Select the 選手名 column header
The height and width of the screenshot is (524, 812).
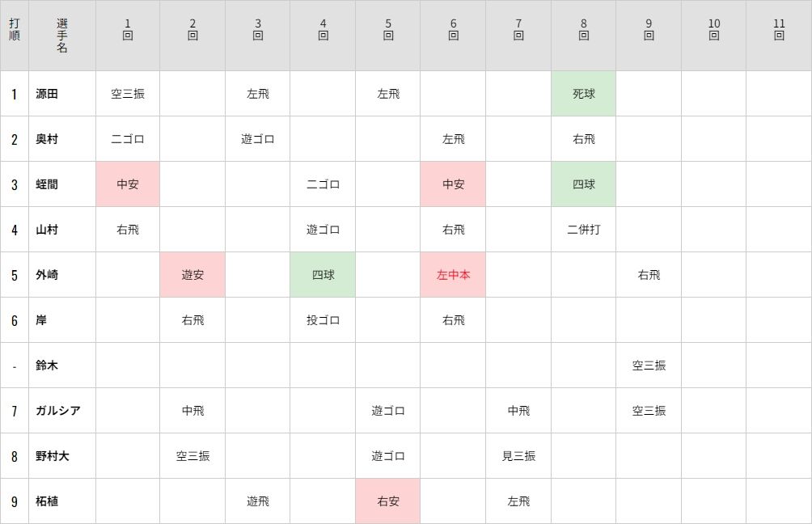[x=62, y=36]
